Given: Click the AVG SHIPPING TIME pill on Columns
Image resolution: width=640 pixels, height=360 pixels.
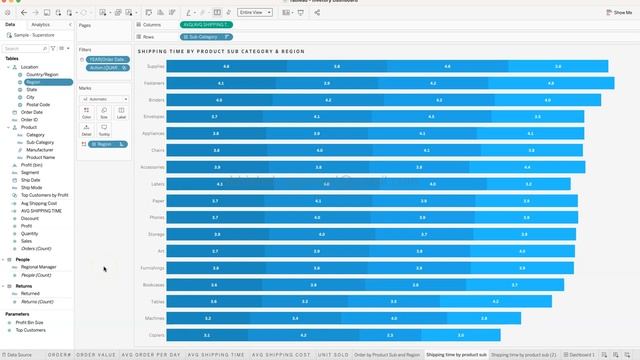Looking at the screenshot, I should pyautogui.click(x=206, y=25).
